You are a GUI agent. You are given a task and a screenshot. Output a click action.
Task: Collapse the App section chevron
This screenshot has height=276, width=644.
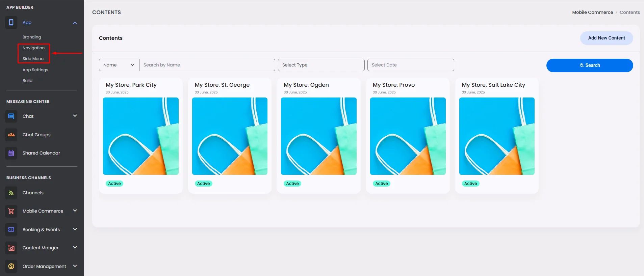click(x=75, y=23)
